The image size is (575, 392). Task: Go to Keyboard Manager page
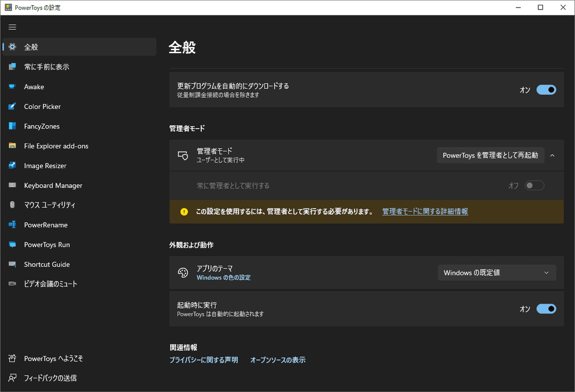point(79,185)
